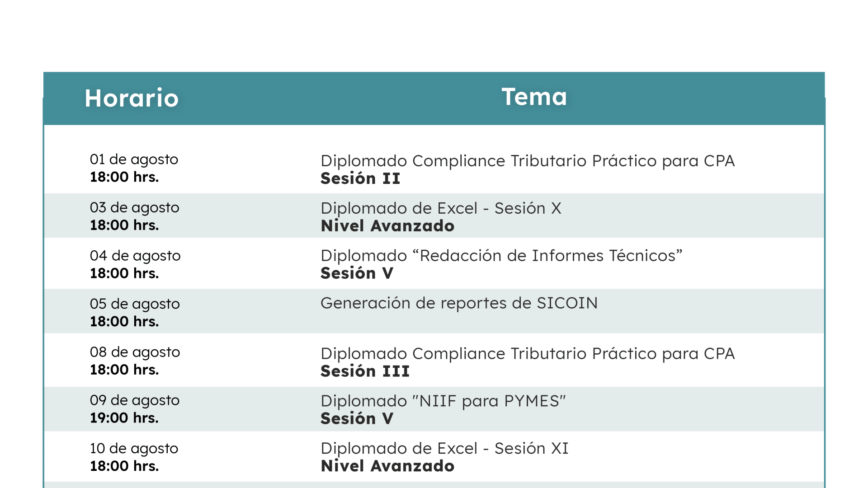Select the 03 de agosto row date
Viewport: 868px width, 488px height.
134,208
